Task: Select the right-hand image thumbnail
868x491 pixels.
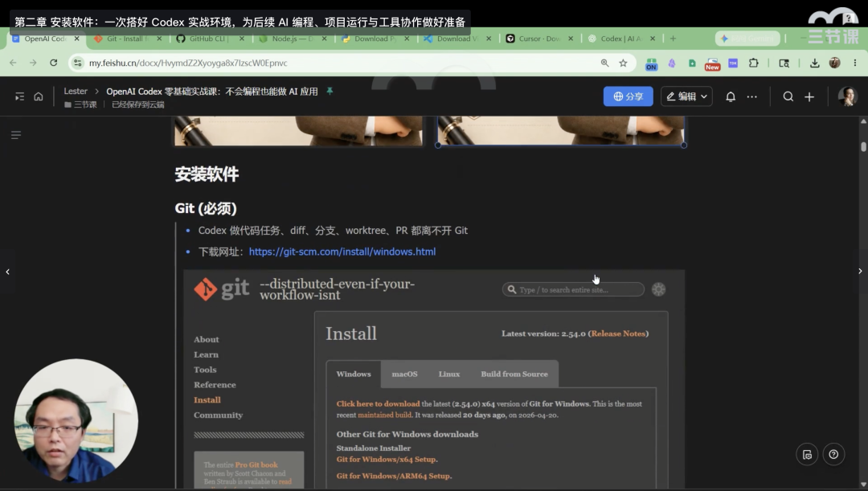Action: pyautogui.click(x=561, y=131)
